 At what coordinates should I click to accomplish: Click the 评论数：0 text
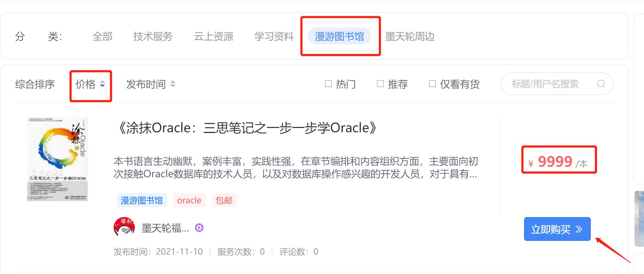pyautogui.click(x=299, y=251)
